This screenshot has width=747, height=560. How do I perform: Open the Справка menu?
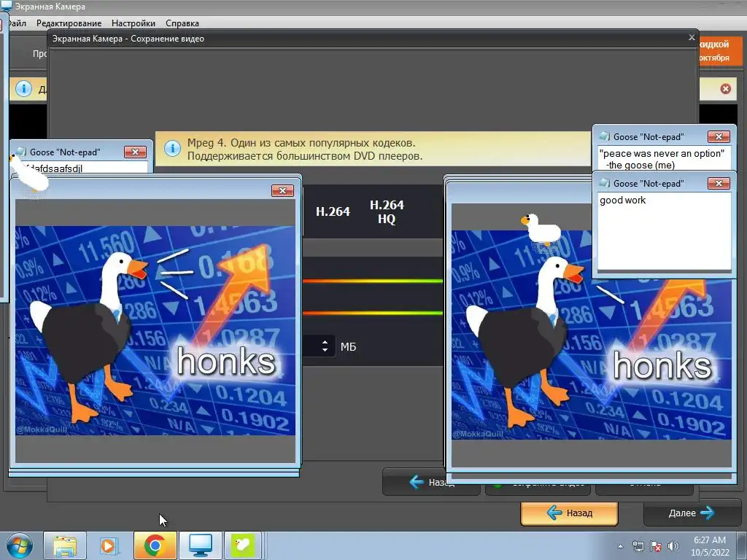(x=182, y=23)
